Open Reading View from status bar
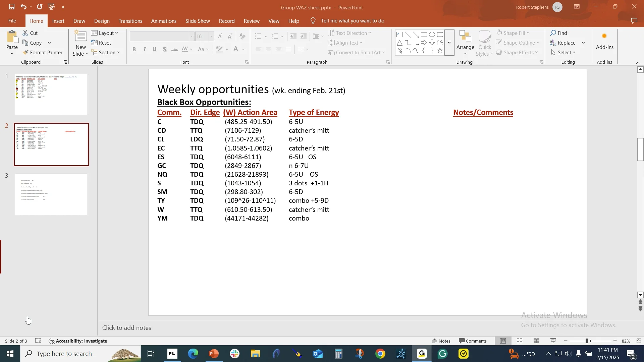 pos(536,341)
